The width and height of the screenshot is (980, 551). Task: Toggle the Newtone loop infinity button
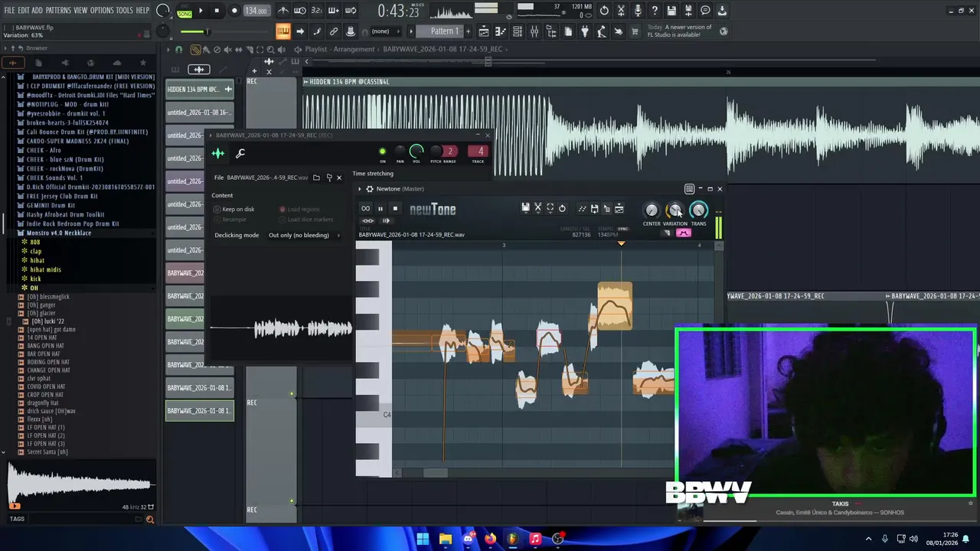pos(365,208)
